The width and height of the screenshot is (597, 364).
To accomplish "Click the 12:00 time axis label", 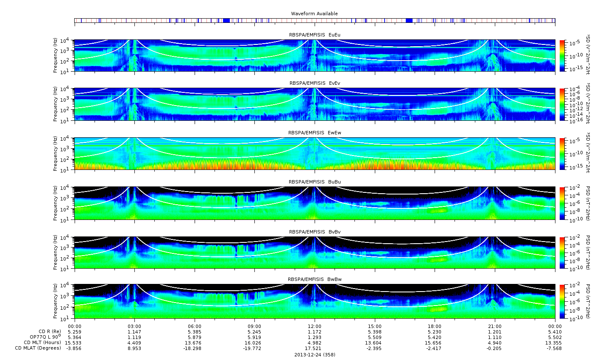I will (314, 326).
